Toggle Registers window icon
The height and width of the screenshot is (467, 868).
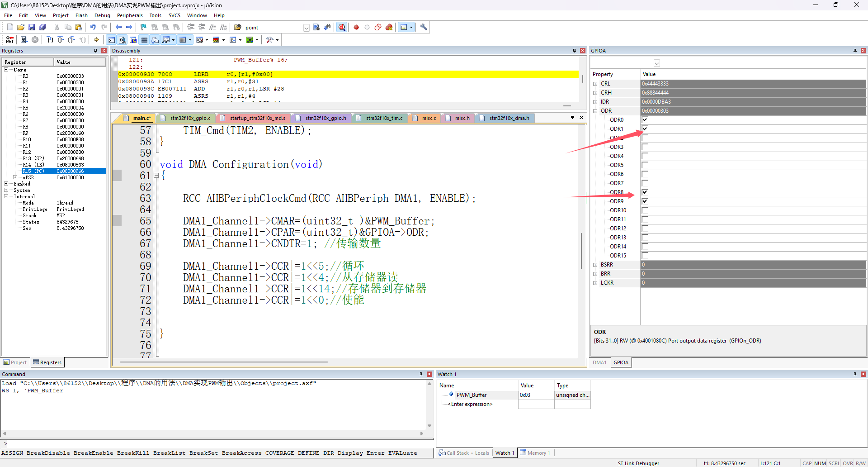(144, 40)
